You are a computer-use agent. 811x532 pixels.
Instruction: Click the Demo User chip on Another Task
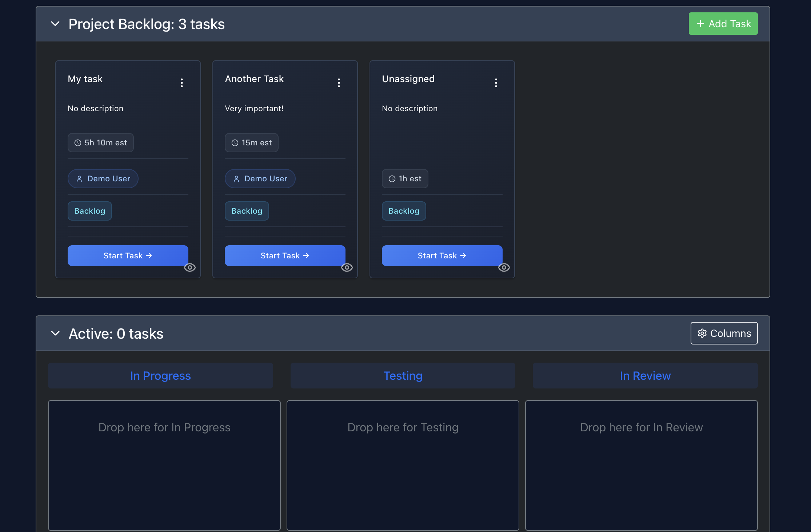pyautogui.click(x=260, y=178)
